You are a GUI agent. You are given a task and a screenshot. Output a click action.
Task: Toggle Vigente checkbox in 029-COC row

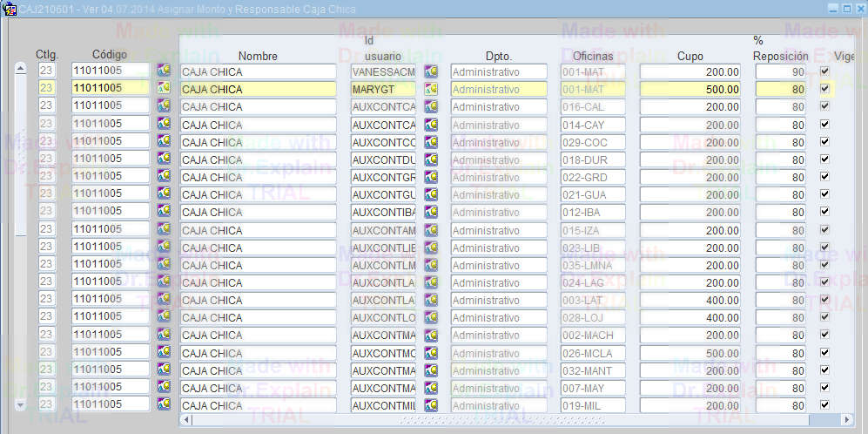pos(824,141)
